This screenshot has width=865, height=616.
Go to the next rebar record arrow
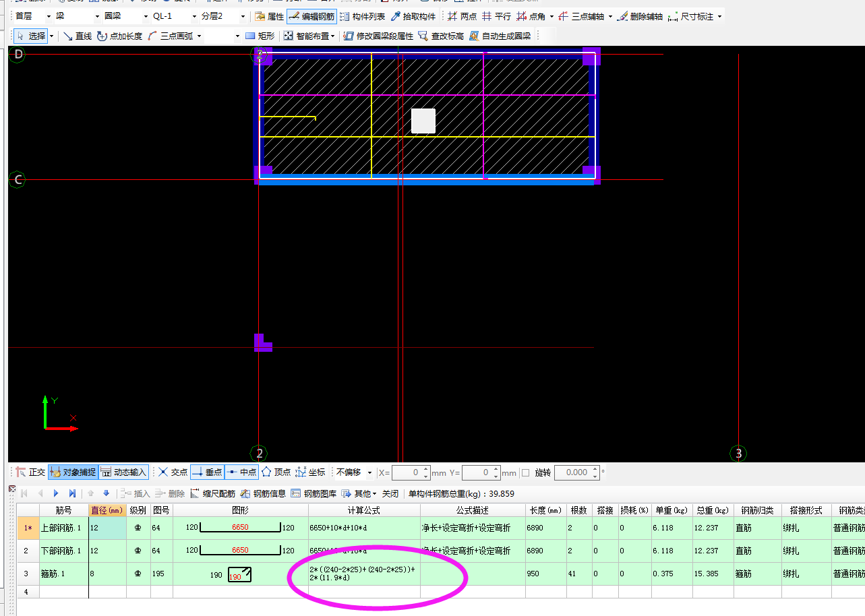click(x=56, y=493)
